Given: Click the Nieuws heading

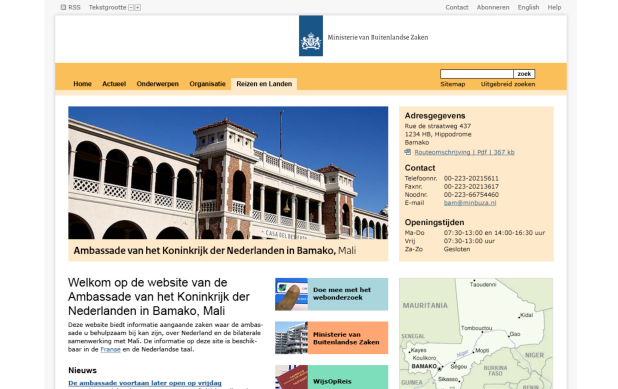Looking at the screenshot, I should click(x=82, y=370).
